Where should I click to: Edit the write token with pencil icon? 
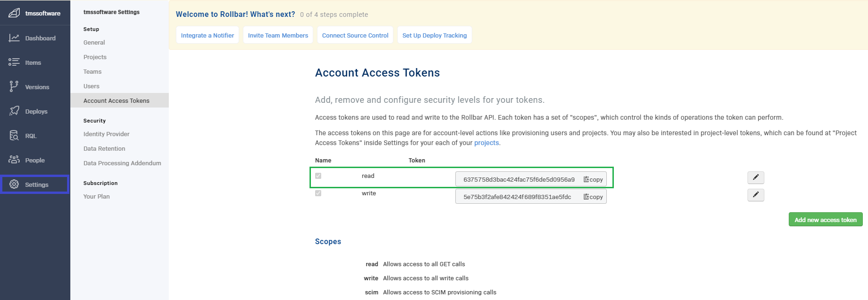(755, 195)
